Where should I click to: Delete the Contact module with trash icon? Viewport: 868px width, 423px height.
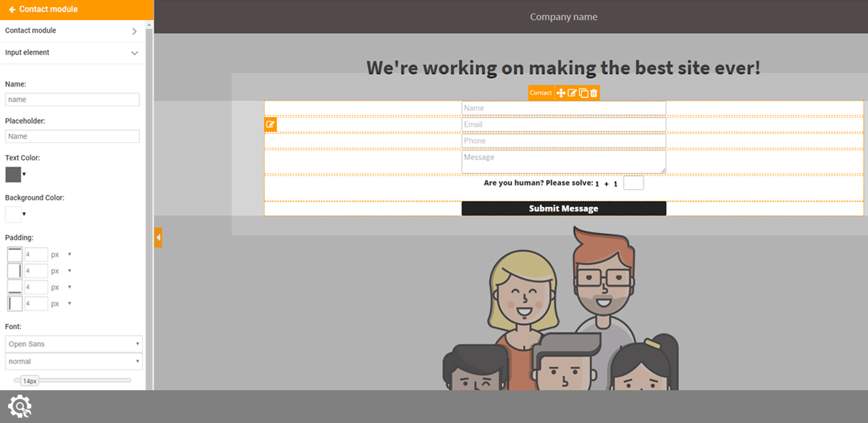click(594, 93)
